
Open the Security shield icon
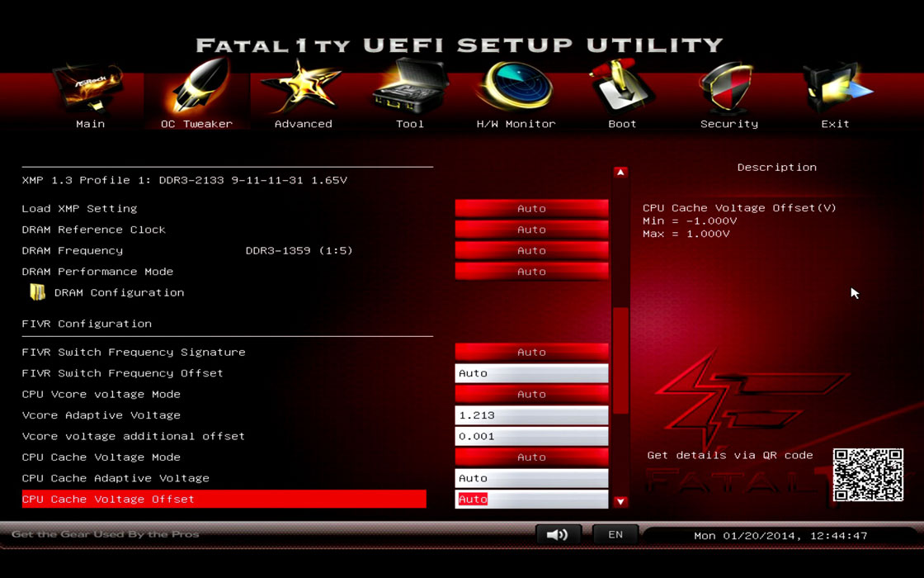728,89
